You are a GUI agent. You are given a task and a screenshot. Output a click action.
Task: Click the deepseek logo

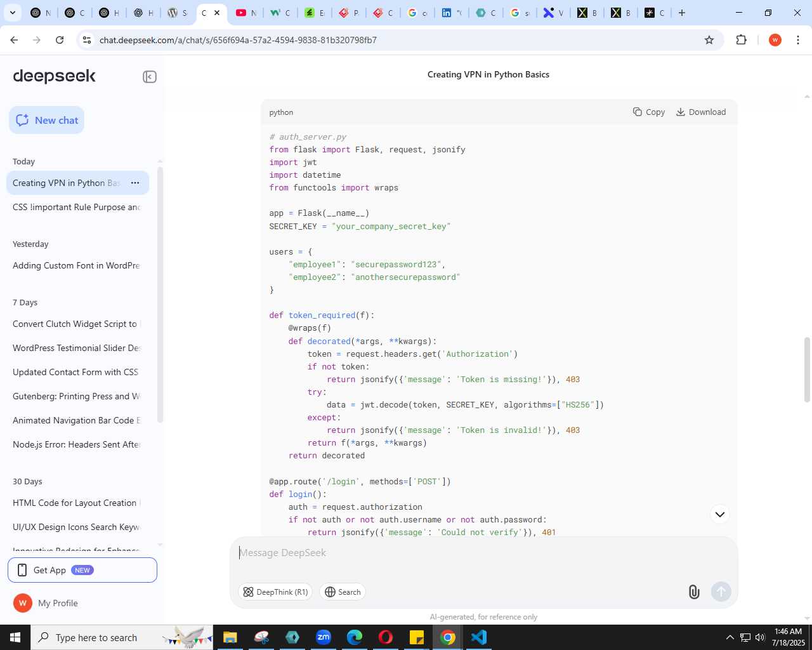click(54, 76)
